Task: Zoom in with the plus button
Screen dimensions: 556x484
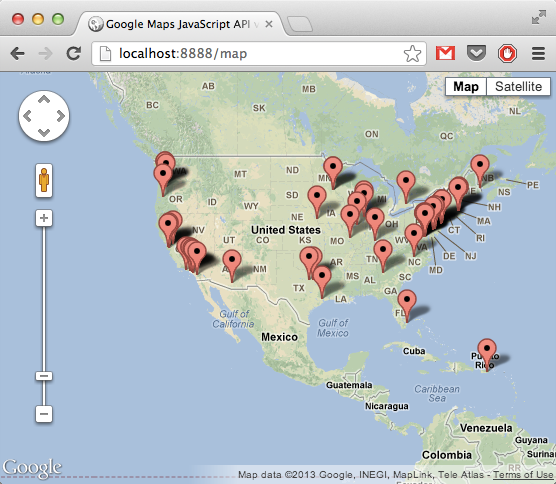Action: 44,218
